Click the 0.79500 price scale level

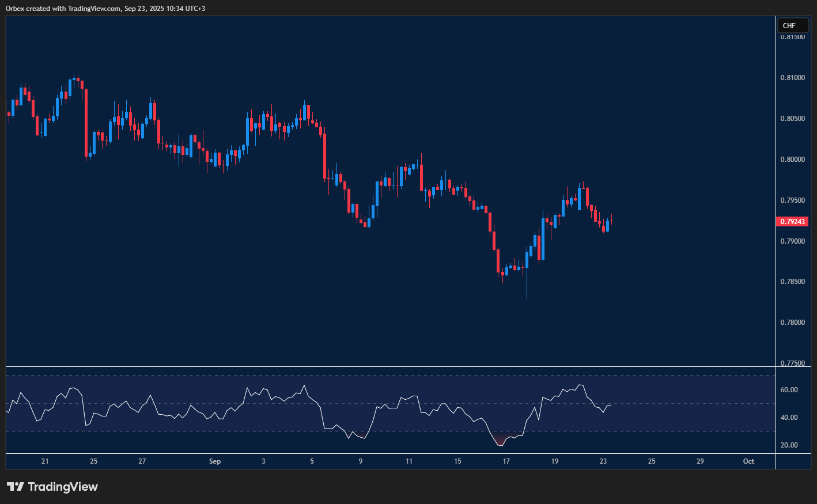(x=793, y=200)
